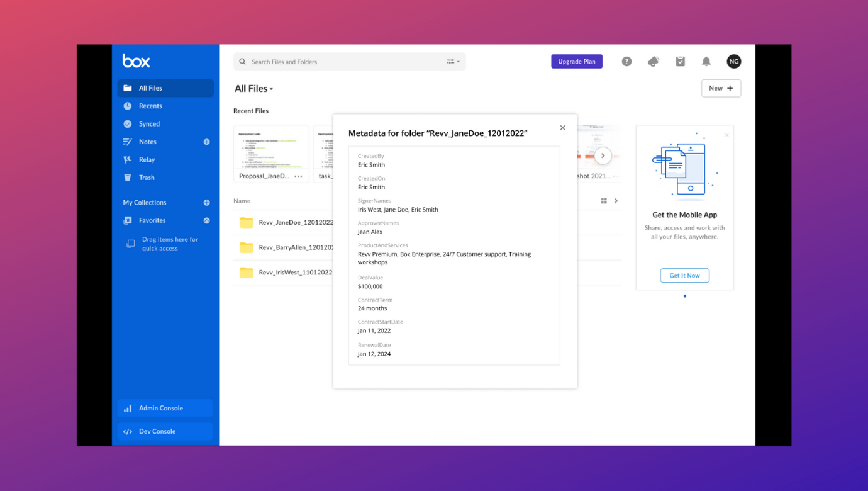Switch file list to grid view
The image size is (868, 491).
(604, 200)
